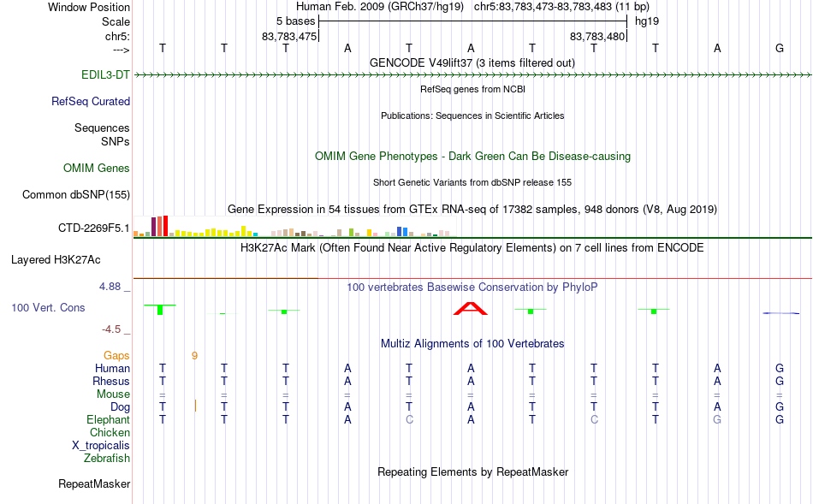Image resolution: width=813 pixels, height=504 pixels.
Task: Click the 'G' base in the Rhesus row
Action: pyautogui.click(x=780, y=381)
